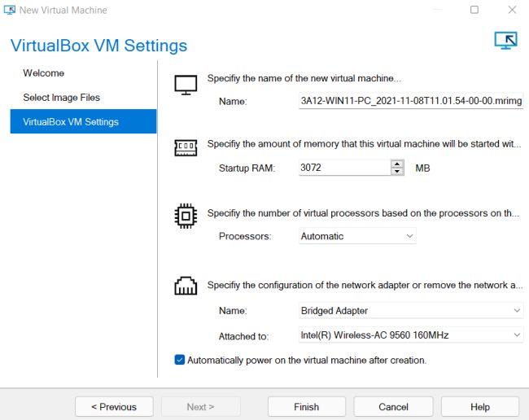
Task: Toggle automatic power on after creation checkbox
Action: (180, 360)
